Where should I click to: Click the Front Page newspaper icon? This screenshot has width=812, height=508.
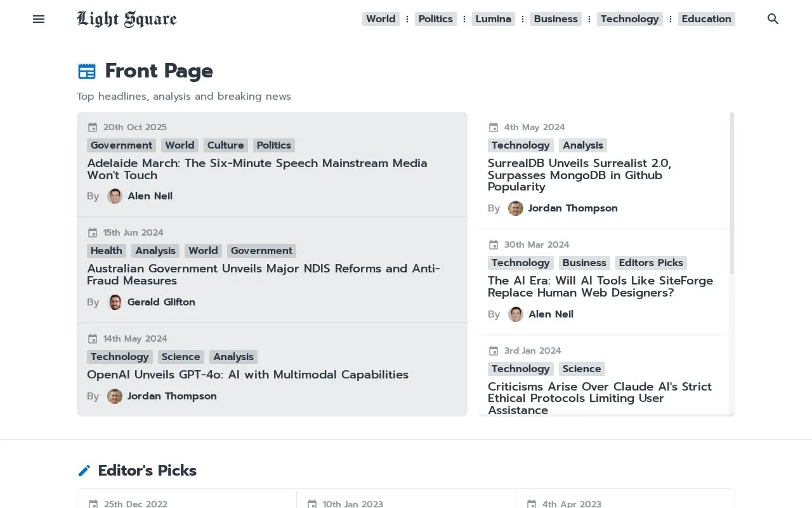tap(87, 71)
